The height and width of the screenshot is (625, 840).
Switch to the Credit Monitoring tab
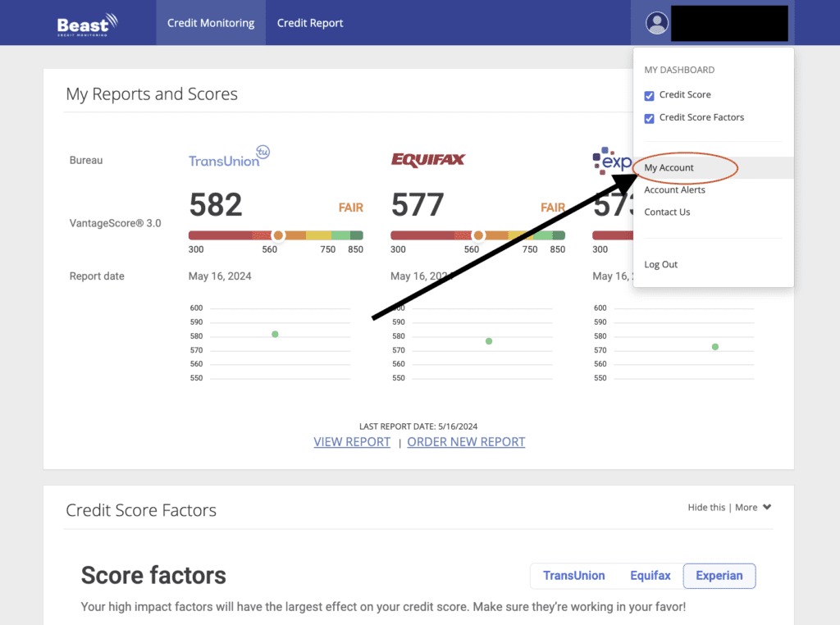(x=210, y=23)
